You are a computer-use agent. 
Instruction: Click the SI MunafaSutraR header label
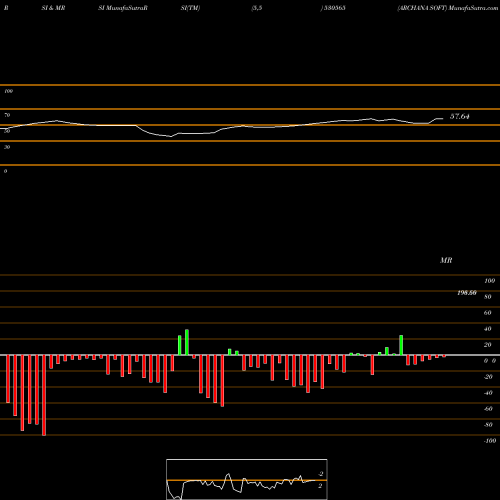(123, 8)
